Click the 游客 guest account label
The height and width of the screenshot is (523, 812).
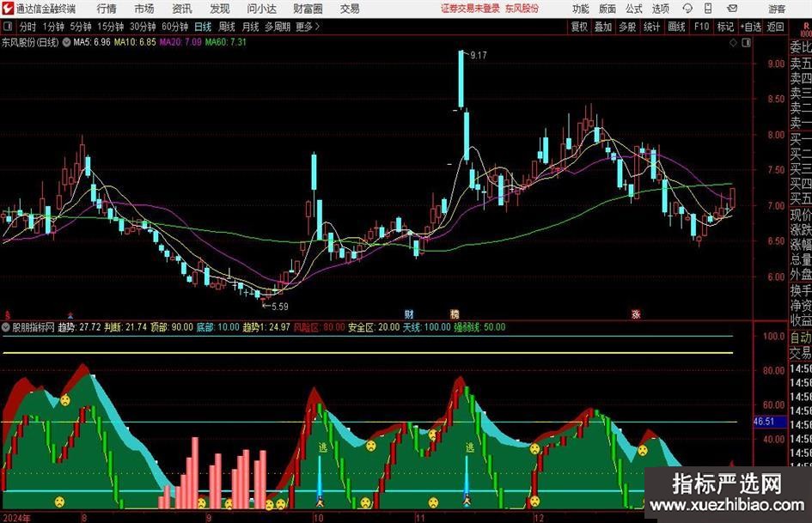click(x=777, y=9)
